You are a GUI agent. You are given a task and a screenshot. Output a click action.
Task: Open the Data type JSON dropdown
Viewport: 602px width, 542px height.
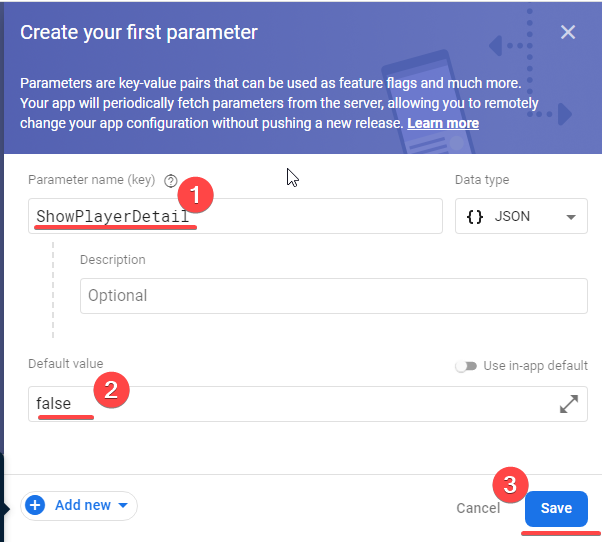coord(520,216)
